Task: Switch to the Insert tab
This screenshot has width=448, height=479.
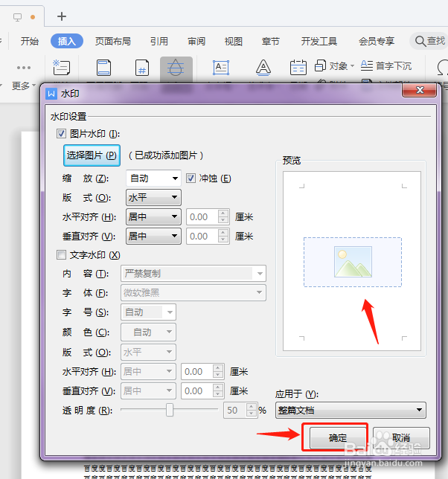Action: (67, 41)
